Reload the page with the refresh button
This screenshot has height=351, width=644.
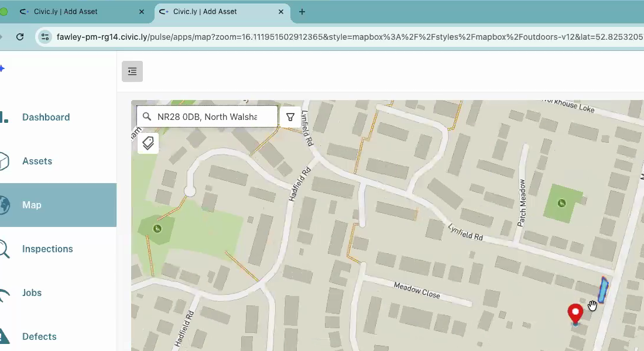20,36
